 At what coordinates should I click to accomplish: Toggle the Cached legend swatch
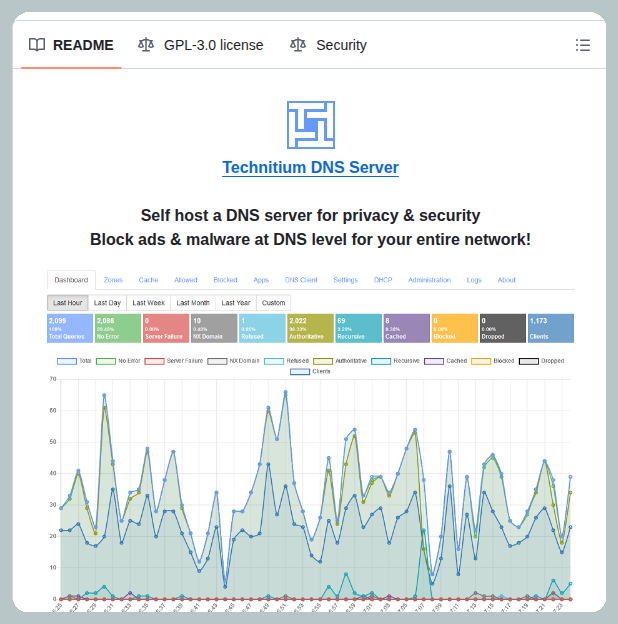coord(434,361)
